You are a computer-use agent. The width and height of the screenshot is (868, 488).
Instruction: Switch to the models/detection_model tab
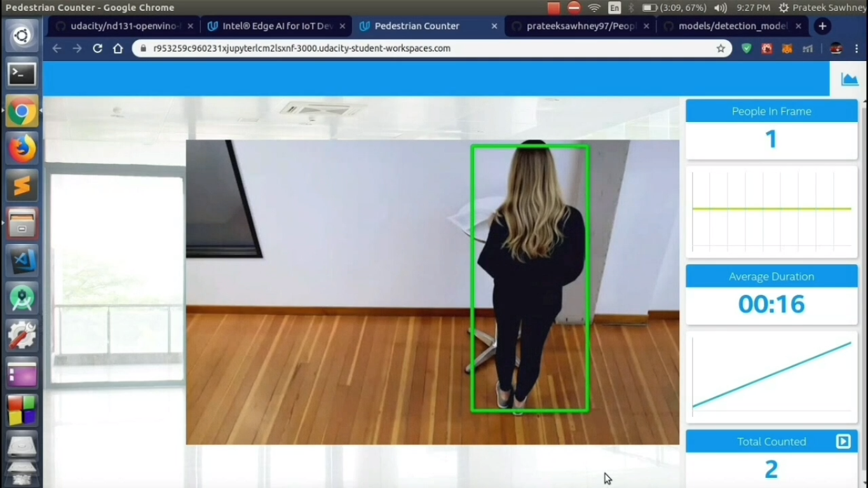pyautogui.click(x=732, y=26)
